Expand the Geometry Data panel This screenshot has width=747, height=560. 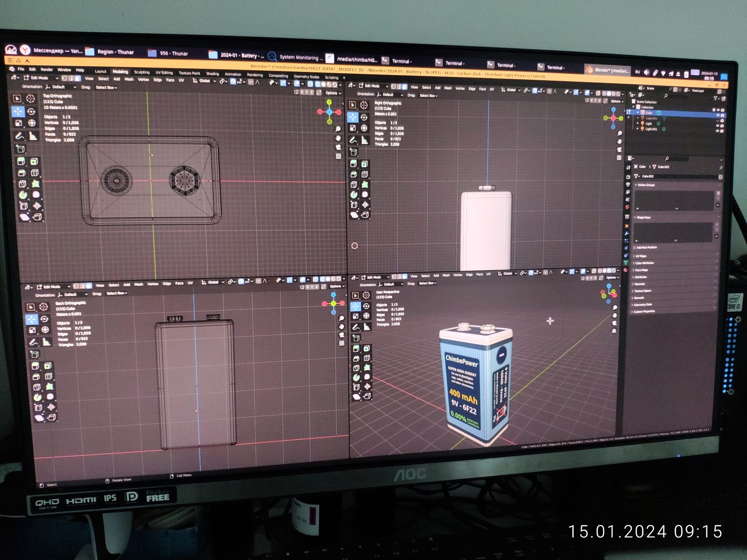coord(641,305)
